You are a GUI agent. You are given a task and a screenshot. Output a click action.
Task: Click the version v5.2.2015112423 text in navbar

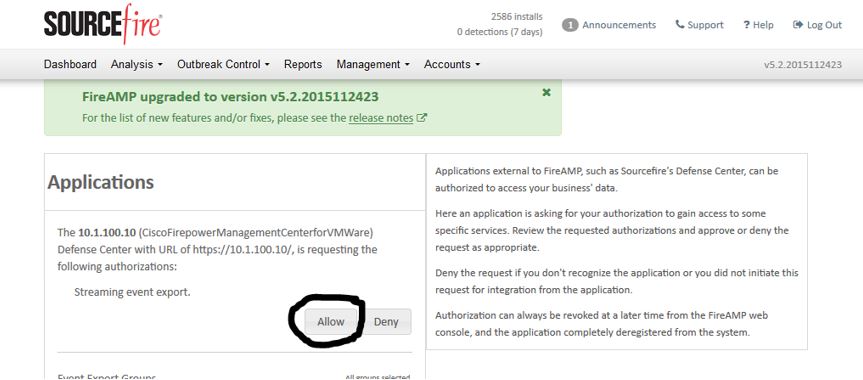pyautogui.click(x=802, y=64)
